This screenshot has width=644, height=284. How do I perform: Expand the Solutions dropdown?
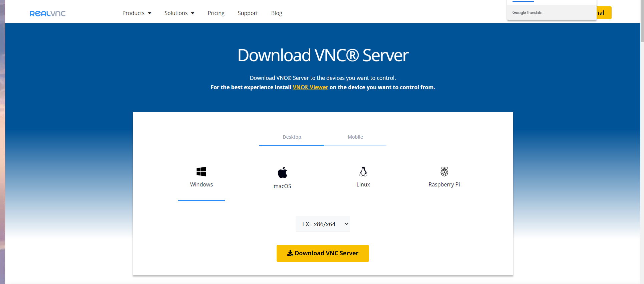tap(179, 13)
